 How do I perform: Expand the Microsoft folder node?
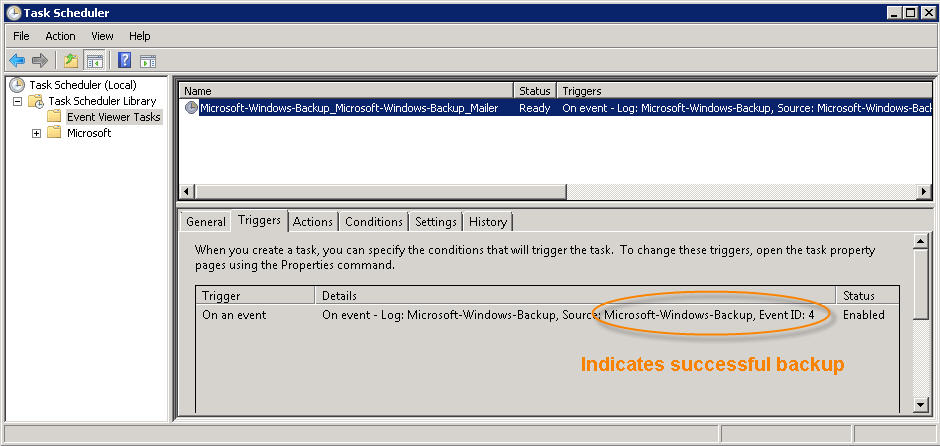pyautogui.click(x=37, y=134)
